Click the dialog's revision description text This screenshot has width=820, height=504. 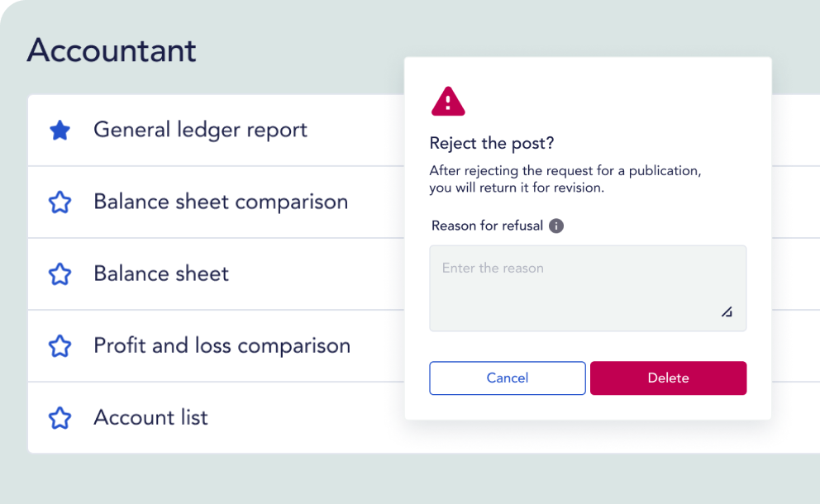tap(565, 178)
